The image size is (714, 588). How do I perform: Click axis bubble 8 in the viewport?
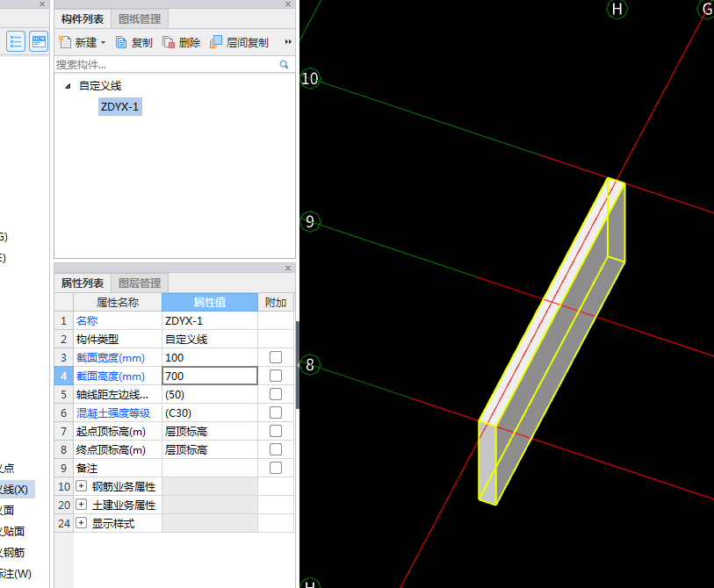(310, 364)
